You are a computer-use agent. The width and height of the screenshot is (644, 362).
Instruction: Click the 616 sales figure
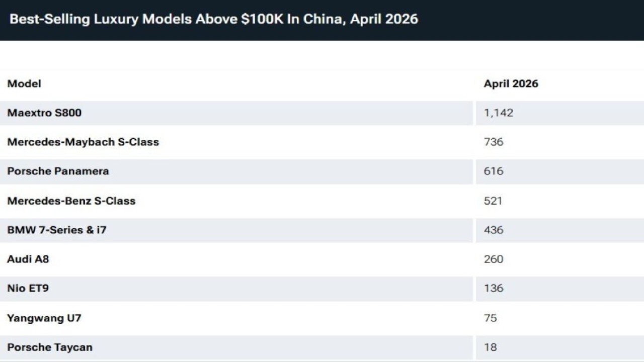point(494,171)
